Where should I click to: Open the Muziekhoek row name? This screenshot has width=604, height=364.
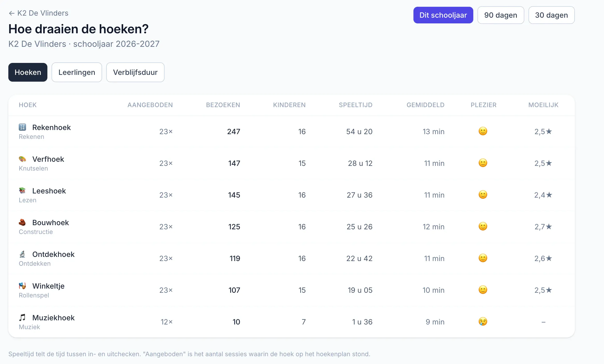coord(53,318)
